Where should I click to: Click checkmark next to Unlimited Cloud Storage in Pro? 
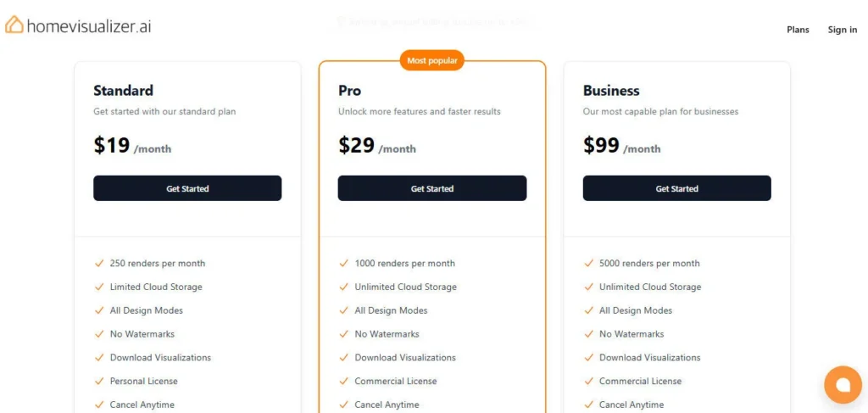(343, 287)
